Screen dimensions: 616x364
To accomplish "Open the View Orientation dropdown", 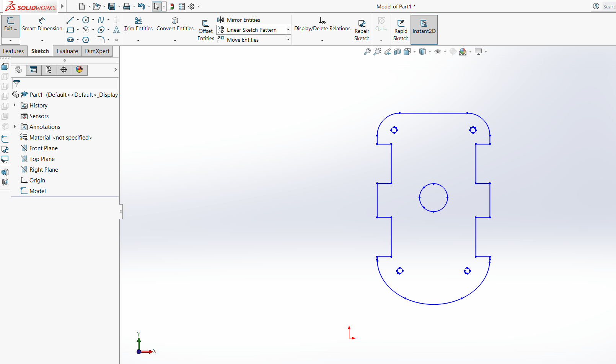I will coord(415,52).
